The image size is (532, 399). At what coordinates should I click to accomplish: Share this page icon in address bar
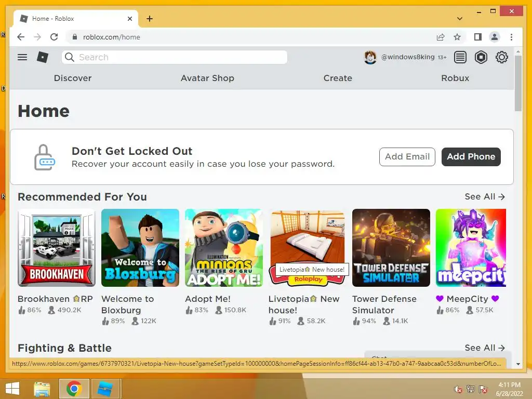pos(441,37)
